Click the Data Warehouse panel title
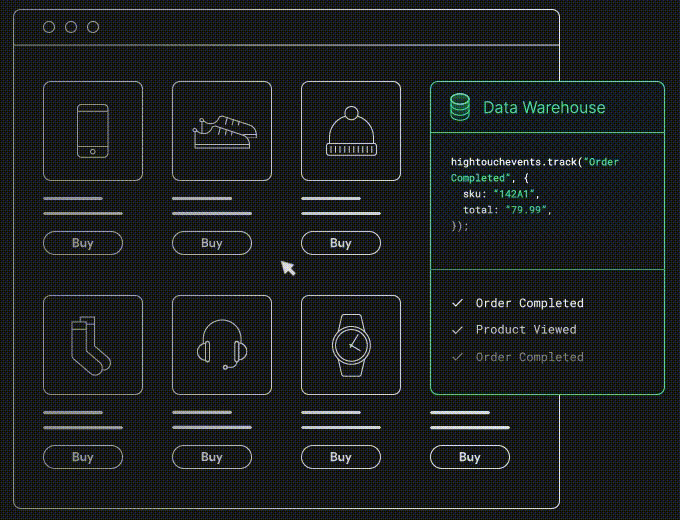This screenshot has height=520, width=680. pos(543,107)
